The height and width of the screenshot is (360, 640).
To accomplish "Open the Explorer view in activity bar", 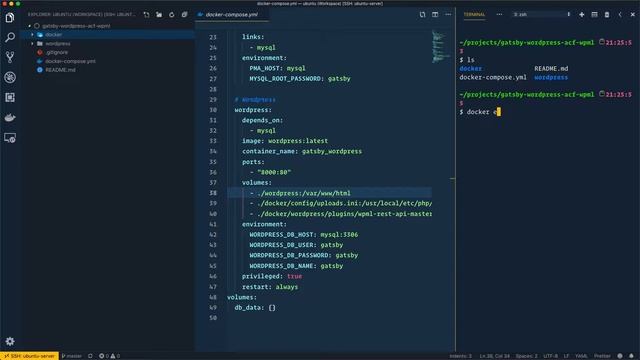I will (10, 18).
